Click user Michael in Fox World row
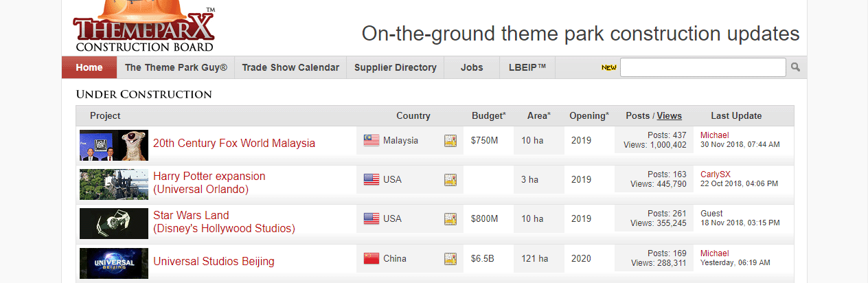The image size is (868, 283). tap(715, 135)
